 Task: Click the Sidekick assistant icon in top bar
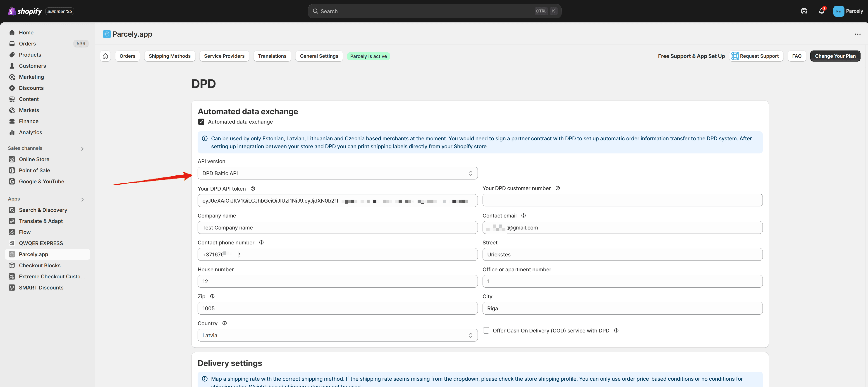tap(804, 11)
